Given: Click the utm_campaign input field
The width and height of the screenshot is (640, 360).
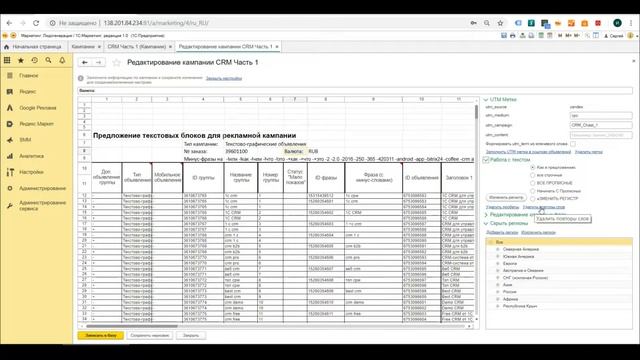Looking at the screenshot, I should (x=601, y=125).
